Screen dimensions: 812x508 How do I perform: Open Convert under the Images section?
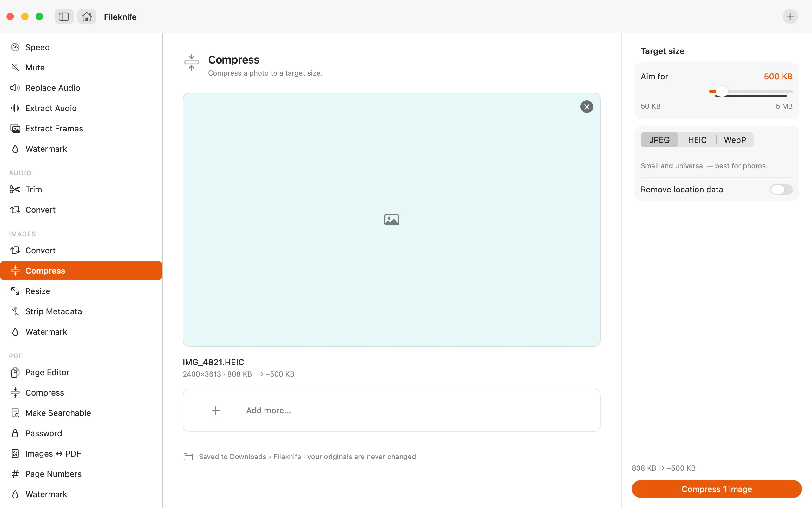click(x=81, y=251)
